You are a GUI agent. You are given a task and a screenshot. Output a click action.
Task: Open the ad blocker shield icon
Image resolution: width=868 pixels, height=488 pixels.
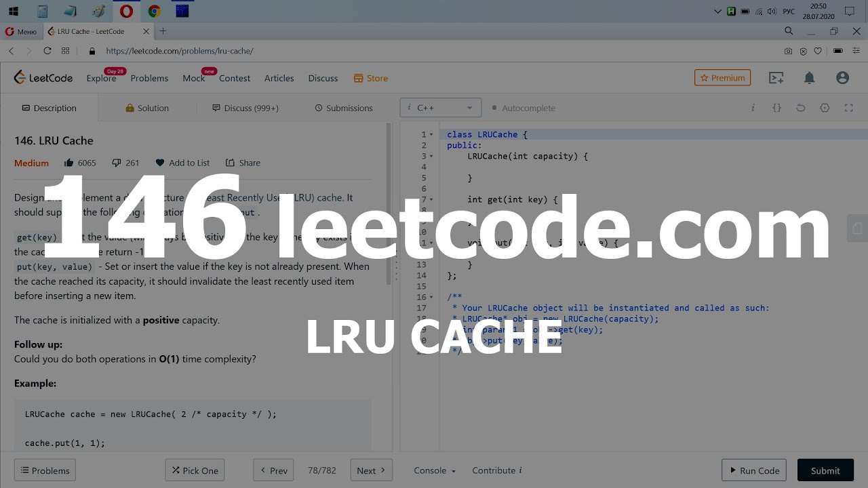pos(803,51)
